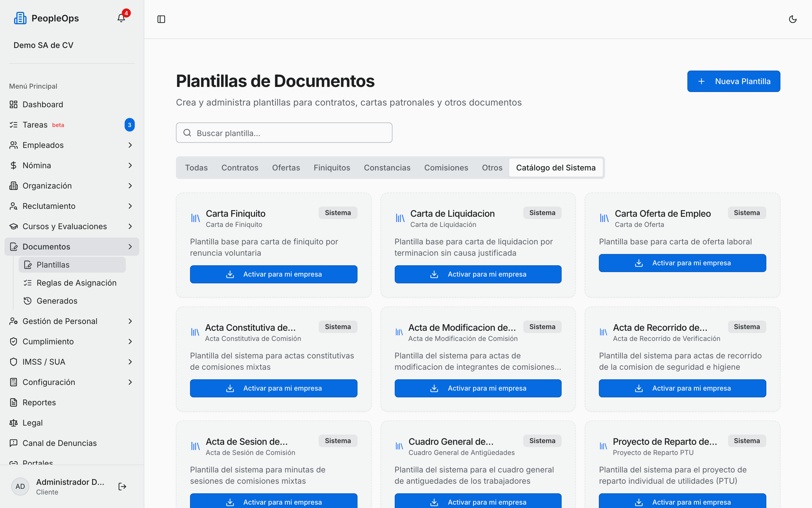Select the Catálogo del Sistema tab
The image size is (812, 508).
556,168
